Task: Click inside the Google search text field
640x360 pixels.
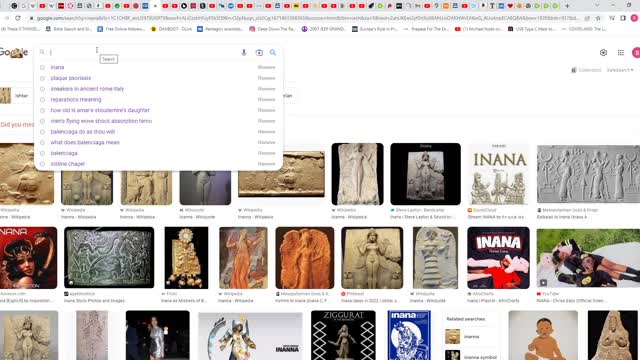Action: coord(143,53)
